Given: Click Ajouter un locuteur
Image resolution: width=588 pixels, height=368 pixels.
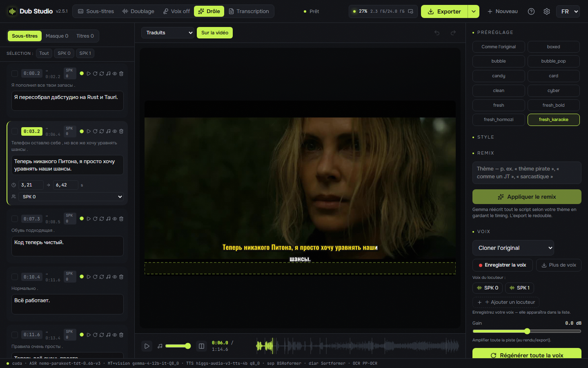Looking at the screenshot, I should [506, 302].
